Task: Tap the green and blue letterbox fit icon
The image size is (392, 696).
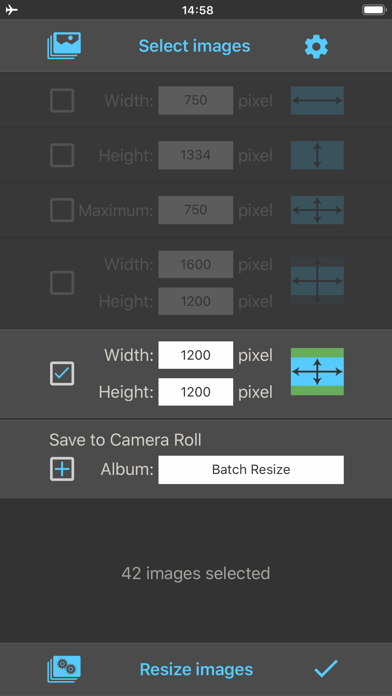Action: pos(317,372)
